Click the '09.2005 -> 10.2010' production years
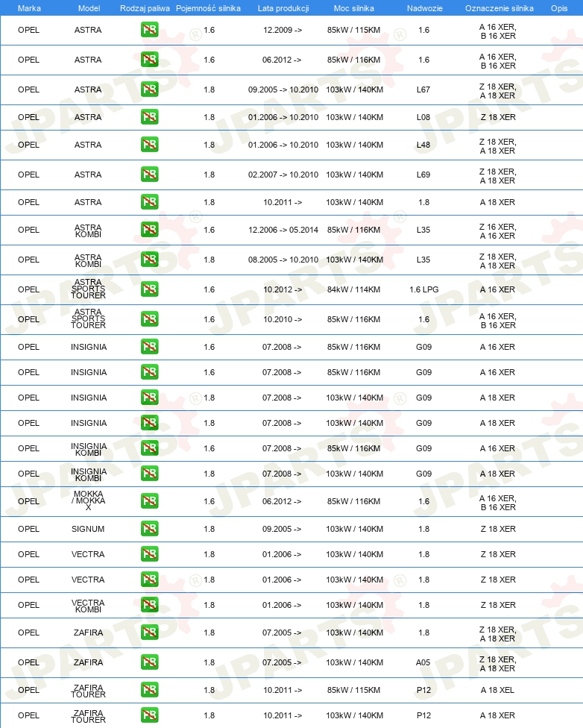Image resolution: width=583 pixels, height=728 pixels. coord(283,90)
